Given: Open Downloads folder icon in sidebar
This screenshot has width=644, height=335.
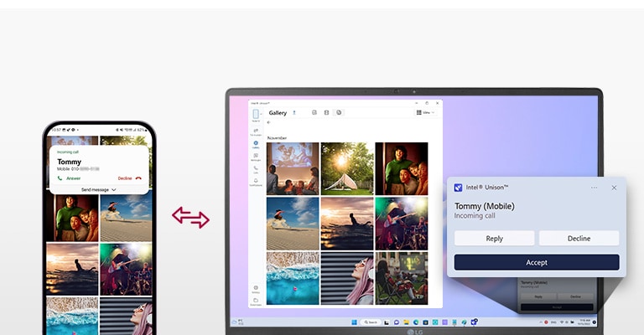Looking at the screenshot, I should (255, 300).
